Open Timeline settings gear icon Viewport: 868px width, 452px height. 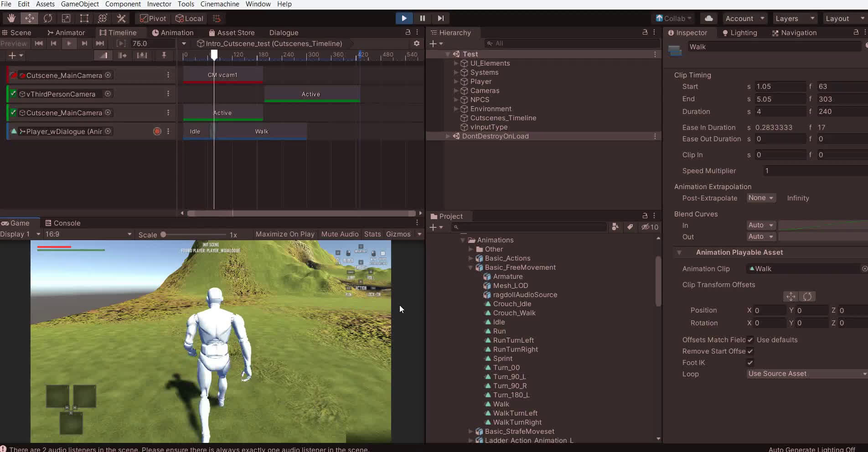416,43
